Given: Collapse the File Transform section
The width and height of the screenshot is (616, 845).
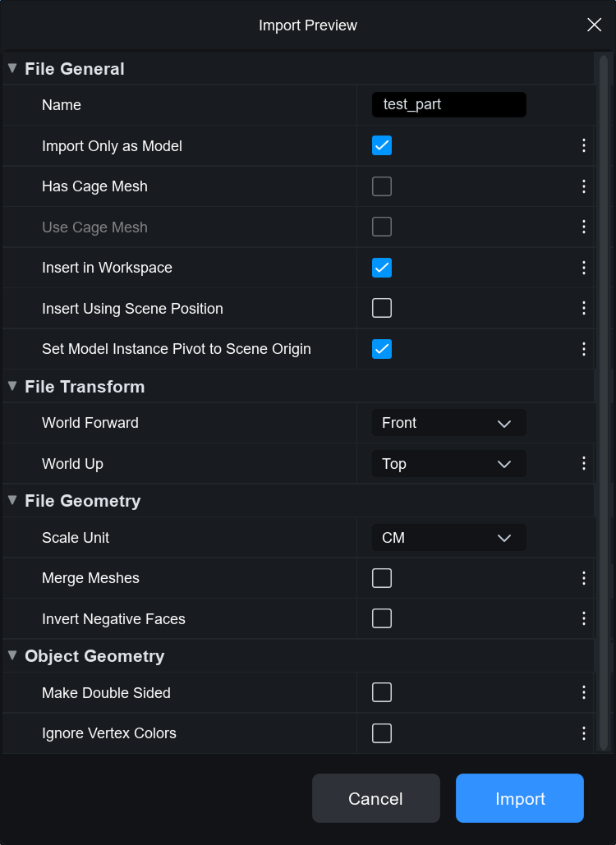Looking at the screenshot, I should pos(12,387).
